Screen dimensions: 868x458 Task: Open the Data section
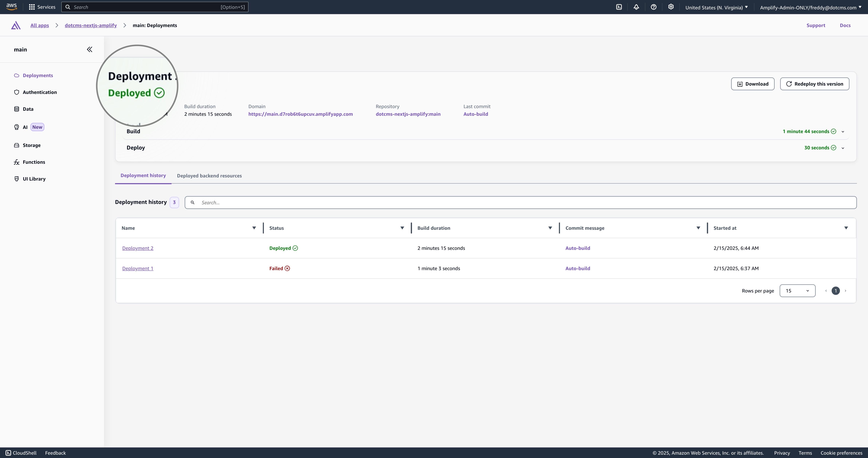[28, 109]
